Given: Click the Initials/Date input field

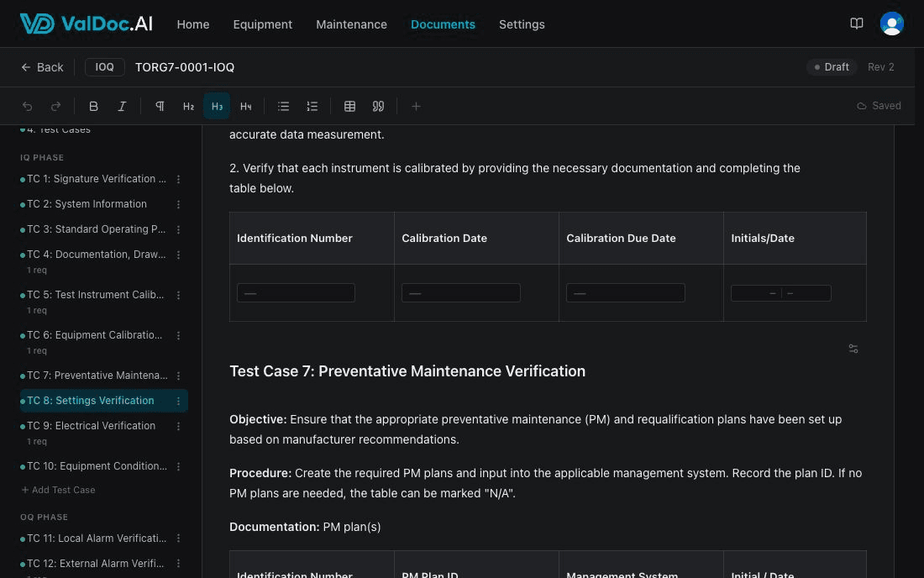Looking at the screenshot, I should tap(781, 293).
